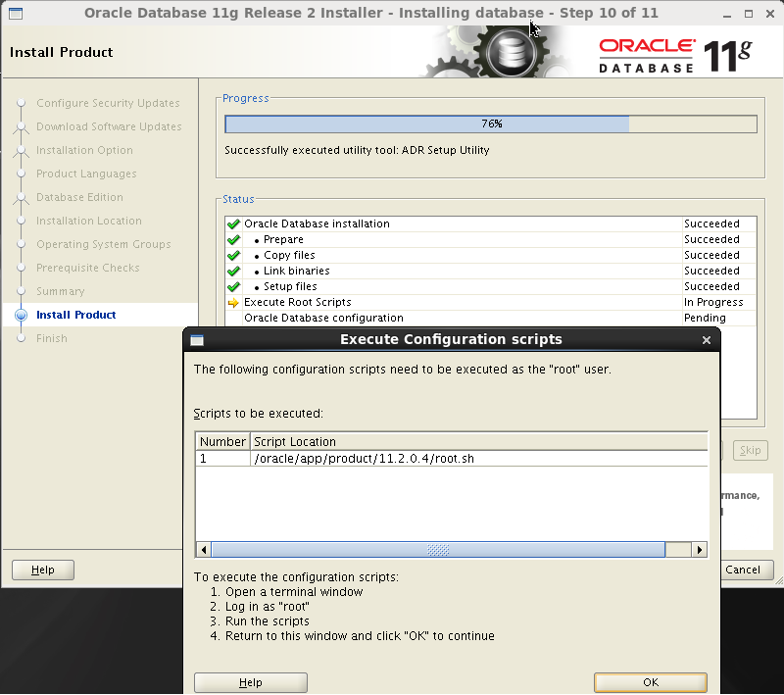Select Configure Security Updates step
Image resolution: width=784 pixels, height=695 pixels.
[108, 103]
